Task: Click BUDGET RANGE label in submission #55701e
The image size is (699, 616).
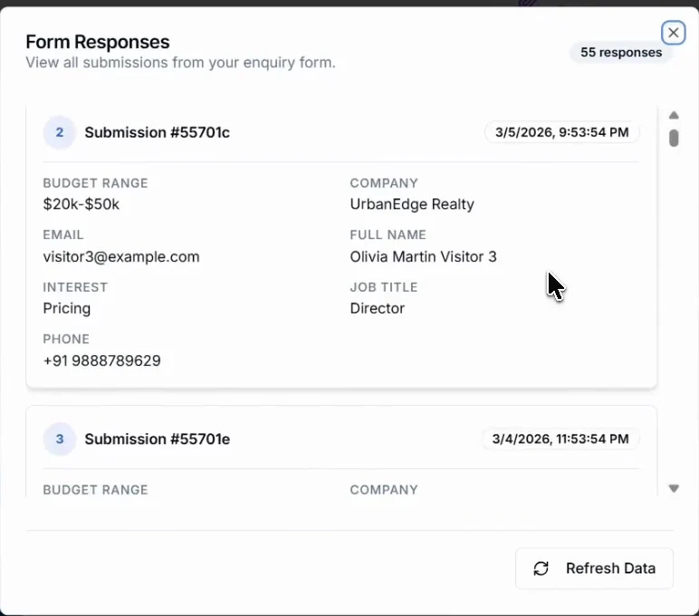Action: coord(95,490)
